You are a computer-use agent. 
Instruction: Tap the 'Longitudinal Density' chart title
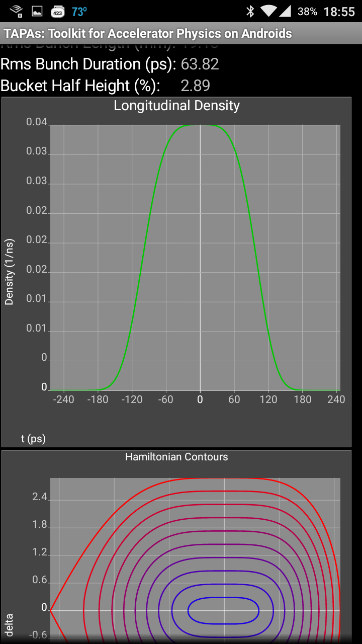click(176, 106)
